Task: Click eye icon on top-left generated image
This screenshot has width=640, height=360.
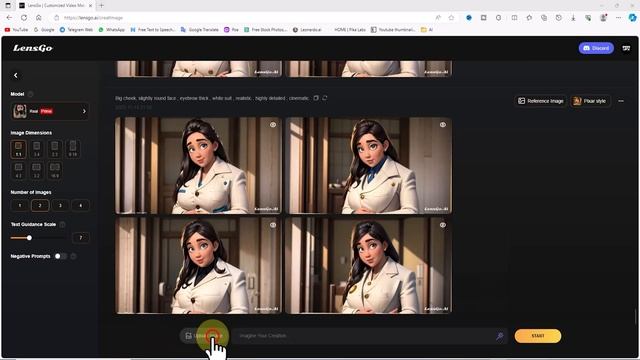Action: 273,125
